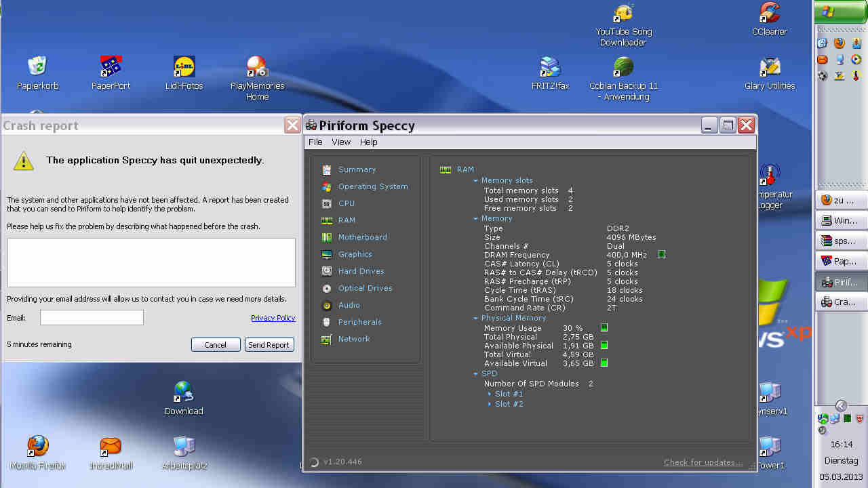868x488 pixels.
Task: Click Firefox icon in quick launch
Action: [x=840, y=43]
